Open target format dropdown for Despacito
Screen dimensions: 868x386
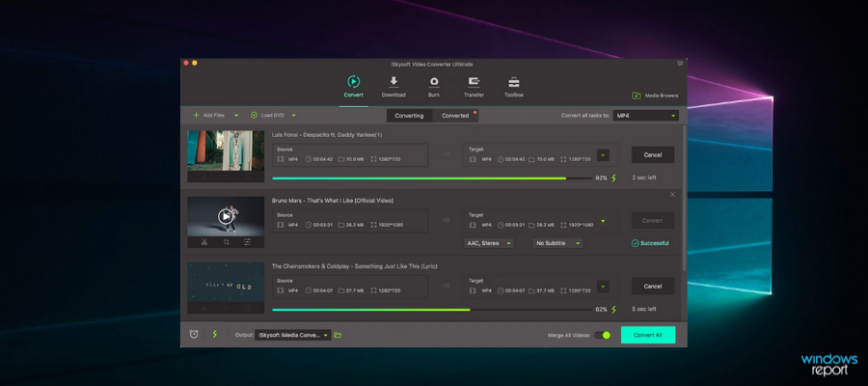(x=603, y=155)
